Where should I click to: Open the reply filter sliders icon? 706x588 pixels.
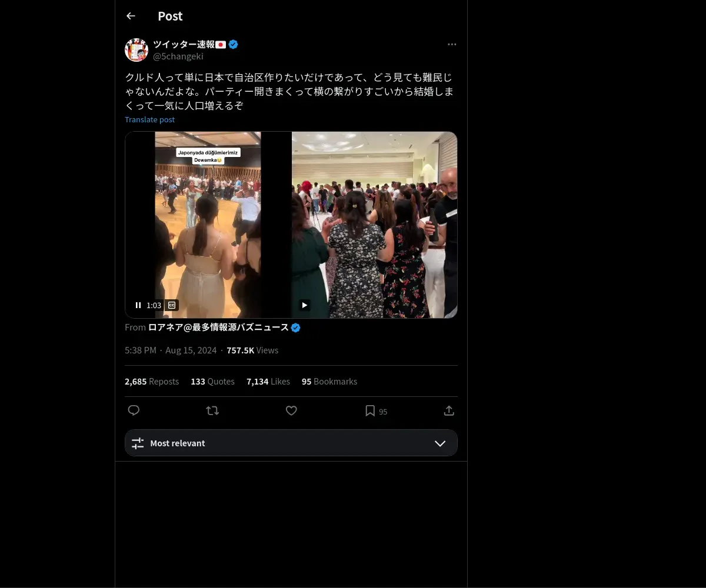pyautogui.click(x=138, y=443)
